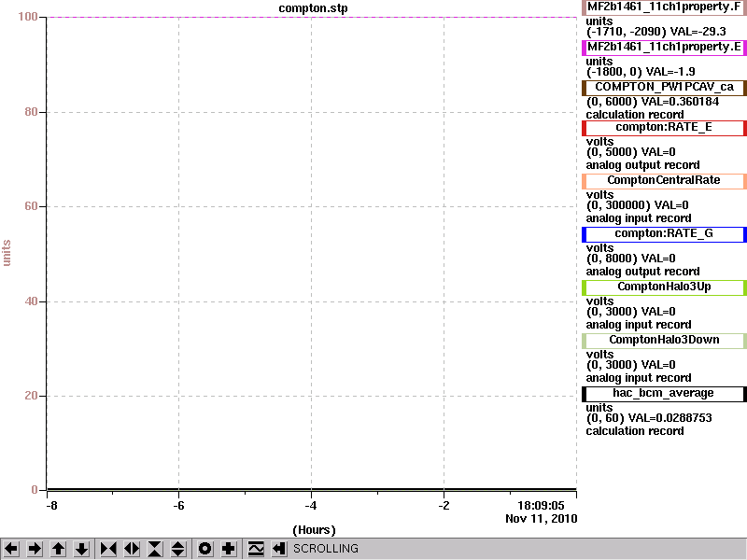Screen dimensions: 747x560
Task: Click the y-axis tick label 100
Action: pos(28,17)
